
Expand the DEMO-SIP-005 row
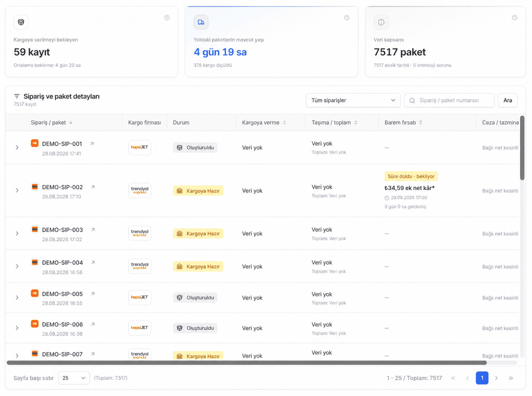pos(17,298)
